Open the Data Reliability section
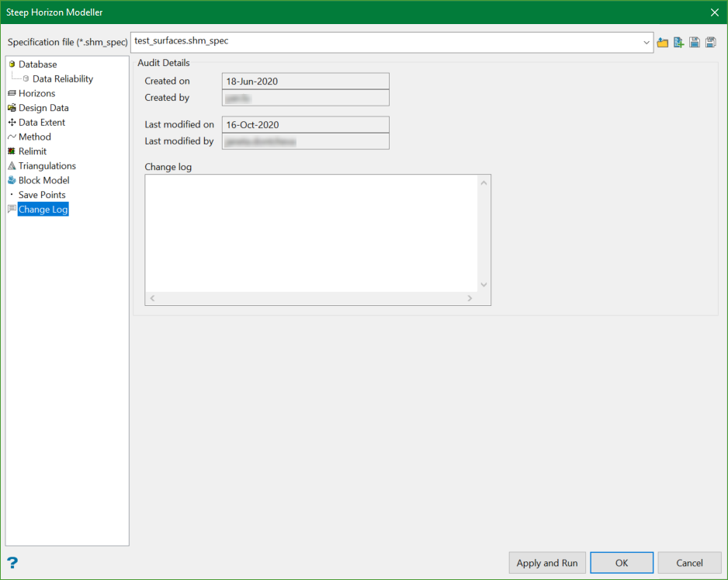This screenshot has height=580, width=728. coord(62,78)
